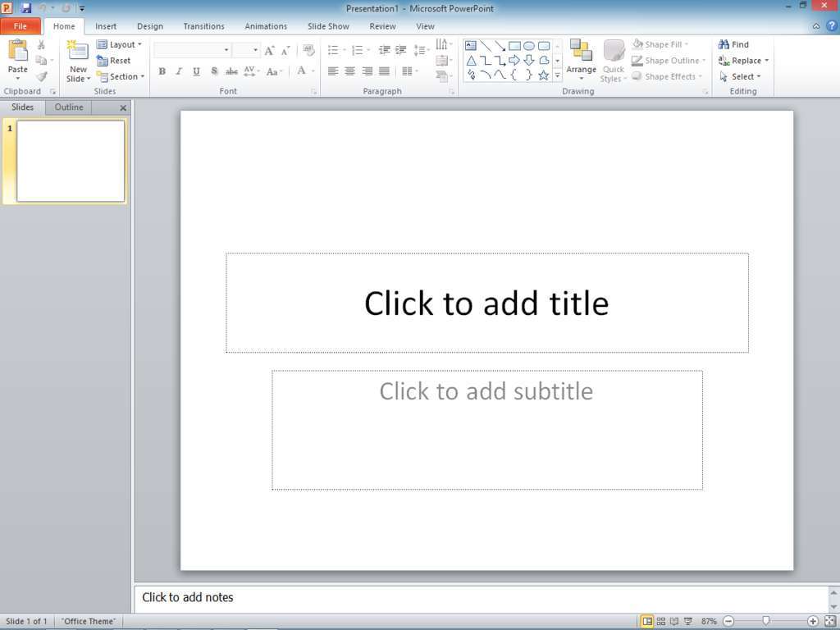Viewport: 840px width, 630px height.
Task: Toggle Italic formatting
Action: tap(179, 71)
